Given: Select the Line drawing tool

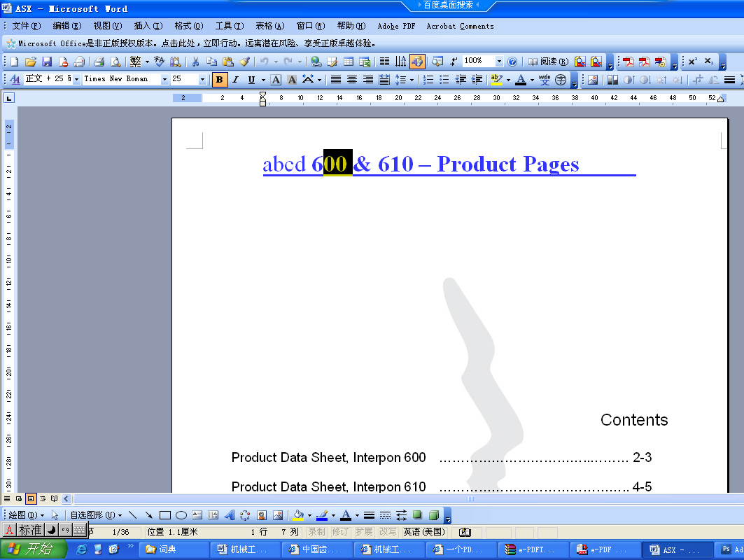Looking at the screenshot, I should click(x=133, y=515).
